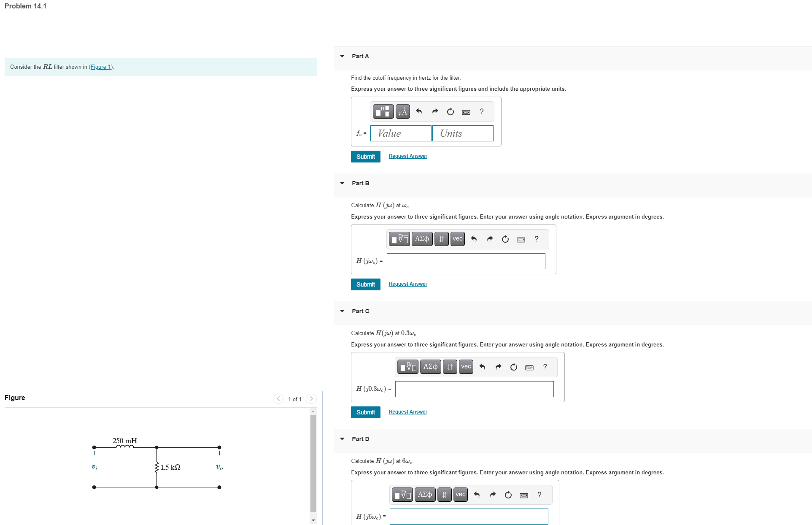Open the equation templates icon in Part A
The width and height of the screenshot is (812, 525).
coord(382,111)
